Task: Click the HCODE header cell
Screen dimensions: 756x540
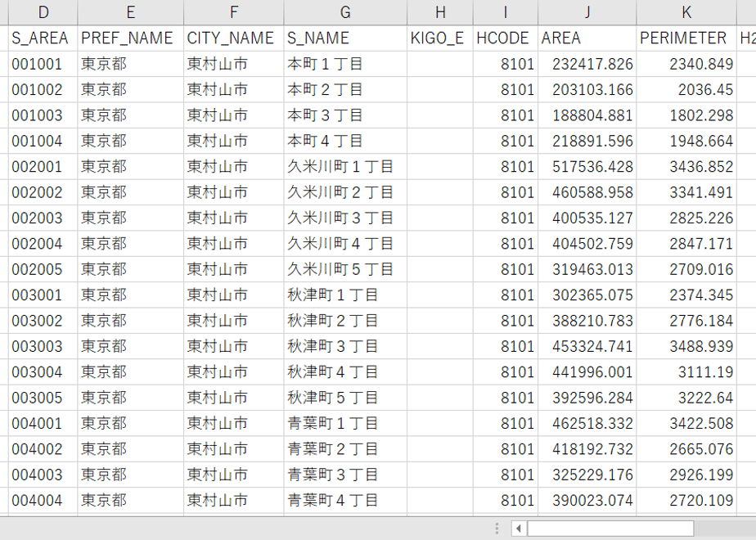Action: [x=506, y=38]
